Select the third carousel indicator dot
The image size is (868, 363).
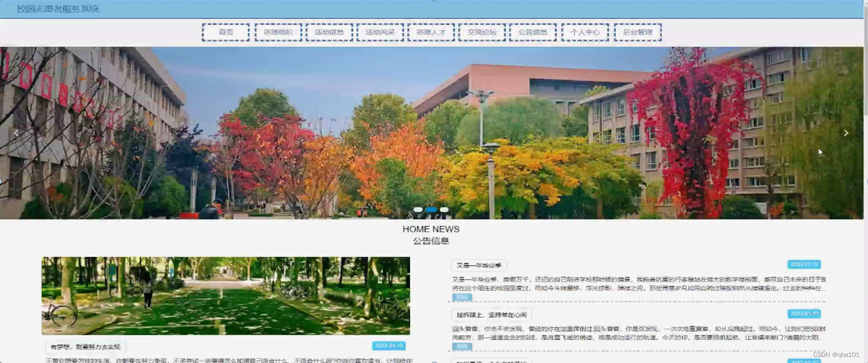pos(444,210)
